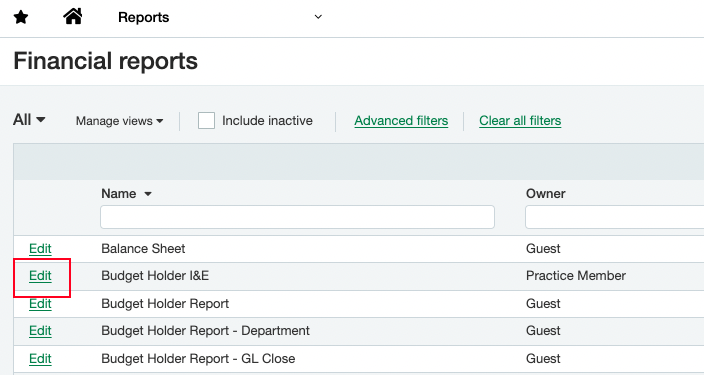Click the star favorites icon
Image resolution: width=704 pixels, height=375 pixels.
(x=21, y=18)
